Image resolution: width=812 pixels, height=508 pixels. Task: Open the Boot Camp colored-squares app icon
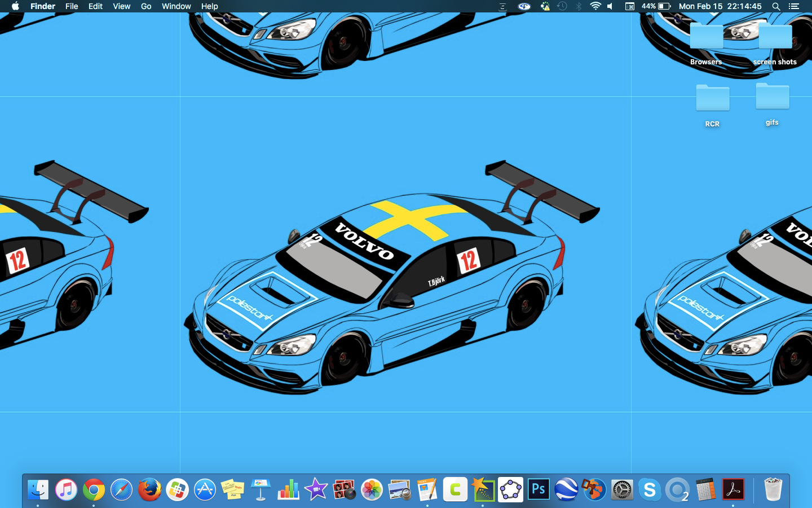click(x=177, y=489)
